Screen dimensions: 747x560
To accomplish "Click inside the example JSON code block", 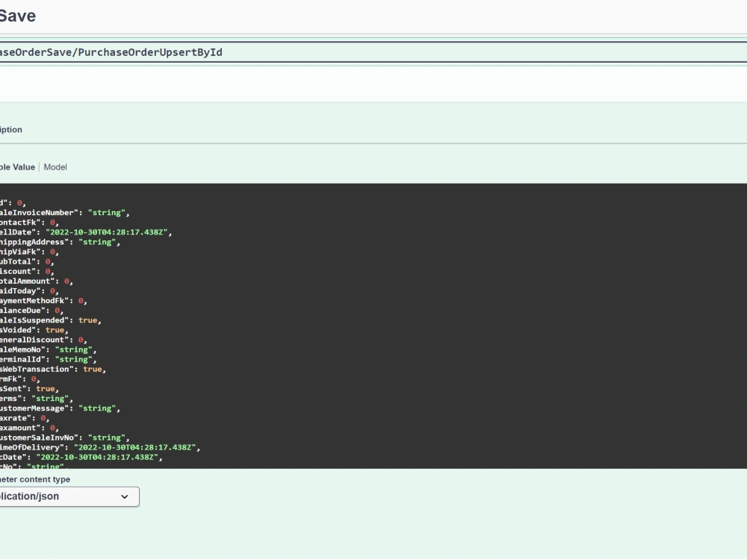I will [x=373, y=326].
